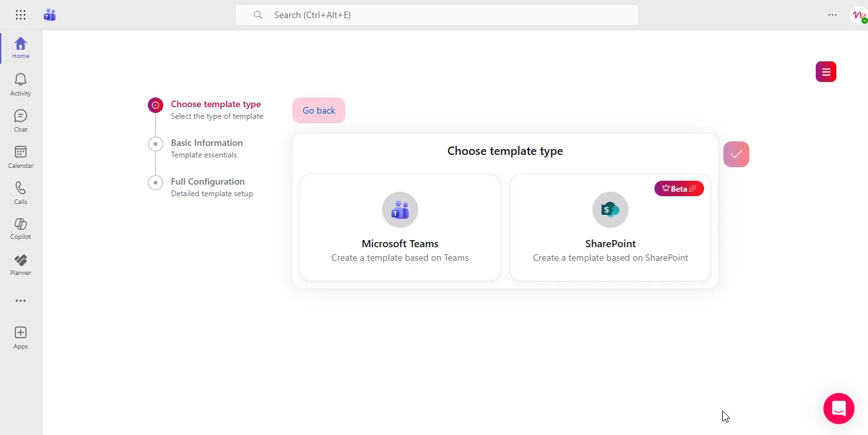The height and width of the screenshot is (435, 868).
Task: Click the search bar input field
Action: [437, 15]
